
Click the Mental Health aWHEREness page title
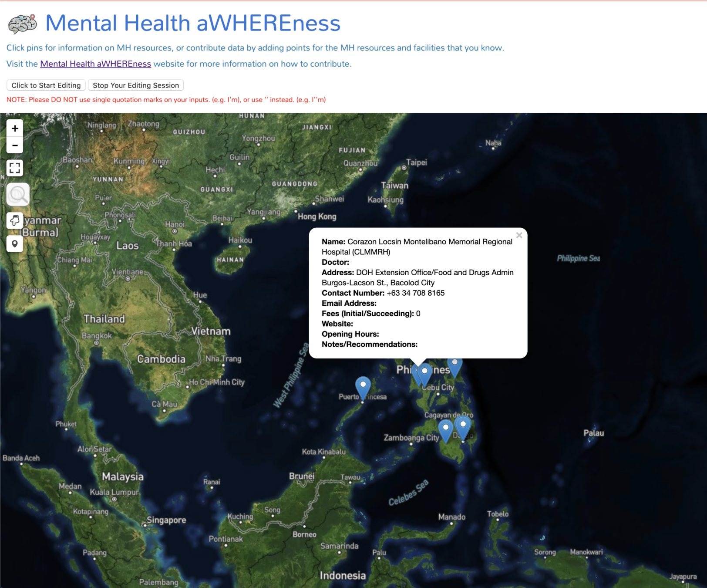point(193,23)
